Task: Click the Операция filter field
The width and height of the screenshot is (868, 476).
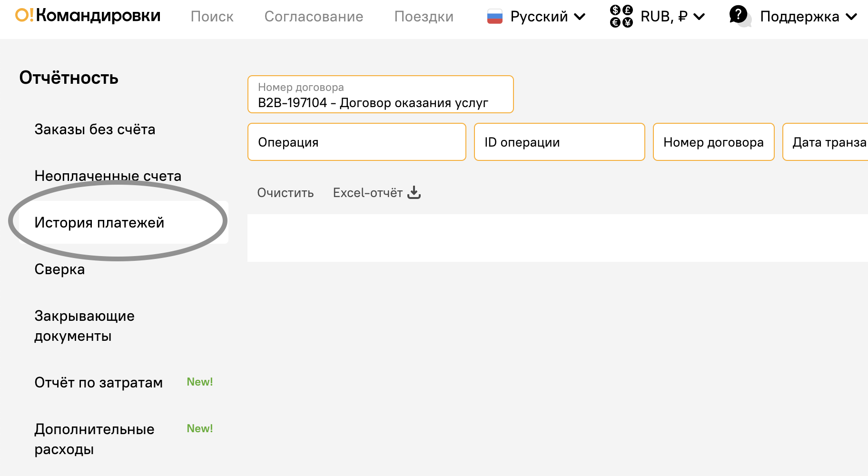Action: point(357,142)
